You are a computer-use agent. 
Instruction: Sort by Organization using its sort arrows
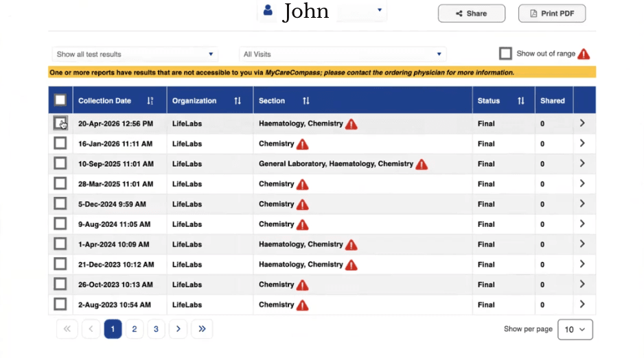(x=238, y=100)
